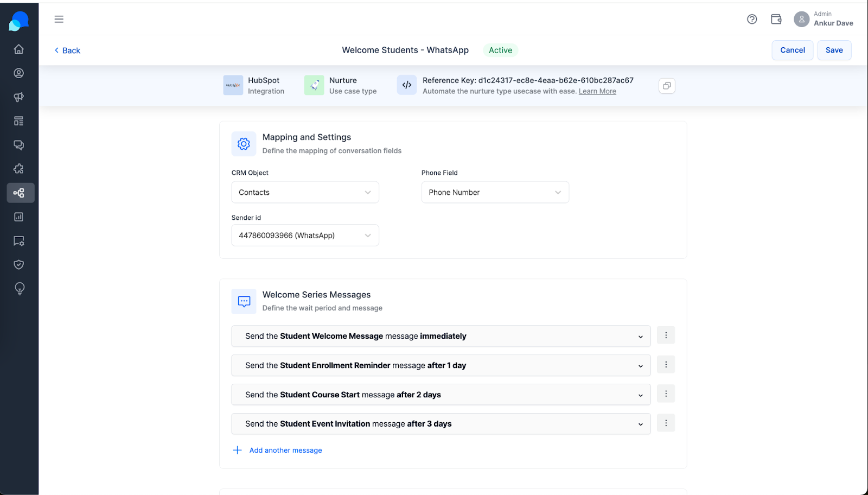Open the chat settings sidebar icon
Image resolution: width=868 pixels, height=495 pixels.
pyautogui.click(x=19, y=241)
